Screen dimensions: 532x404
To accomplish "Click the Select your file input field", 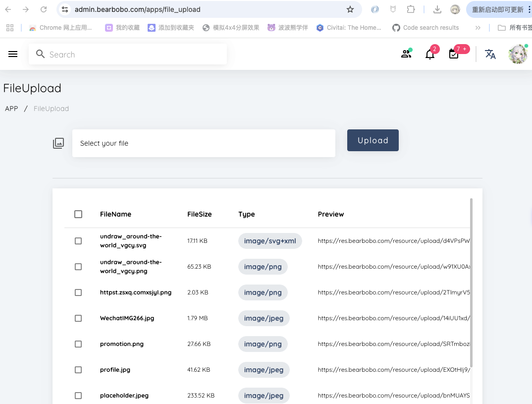I will click(x=204, y=143).
